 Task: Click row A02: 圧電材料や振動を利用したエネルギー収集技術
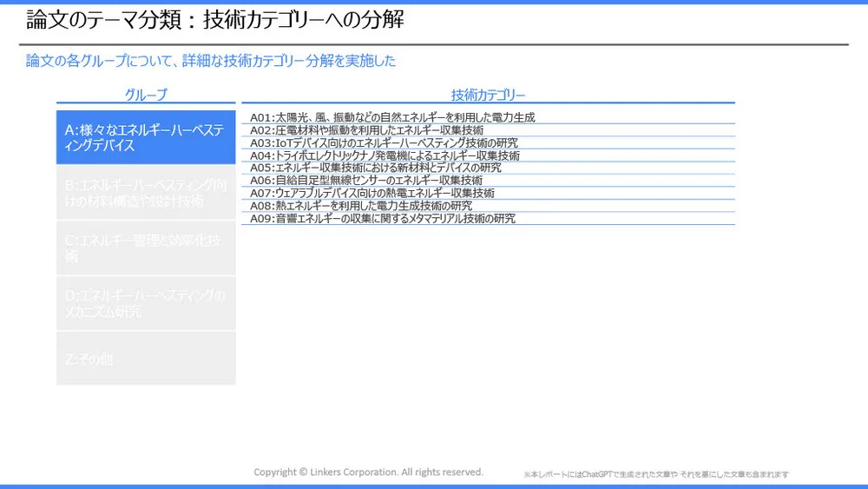[488, 130]
